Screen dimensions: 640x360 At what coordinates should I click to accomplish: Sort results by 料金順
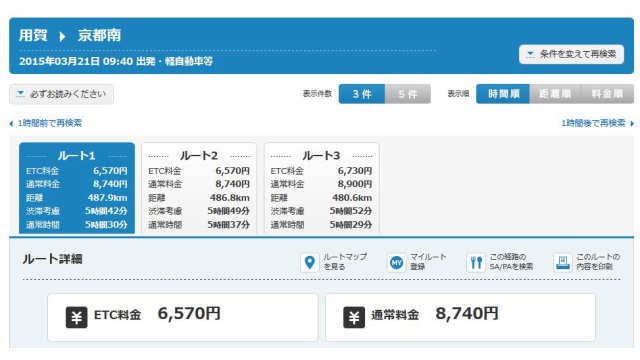pos(607,94)
